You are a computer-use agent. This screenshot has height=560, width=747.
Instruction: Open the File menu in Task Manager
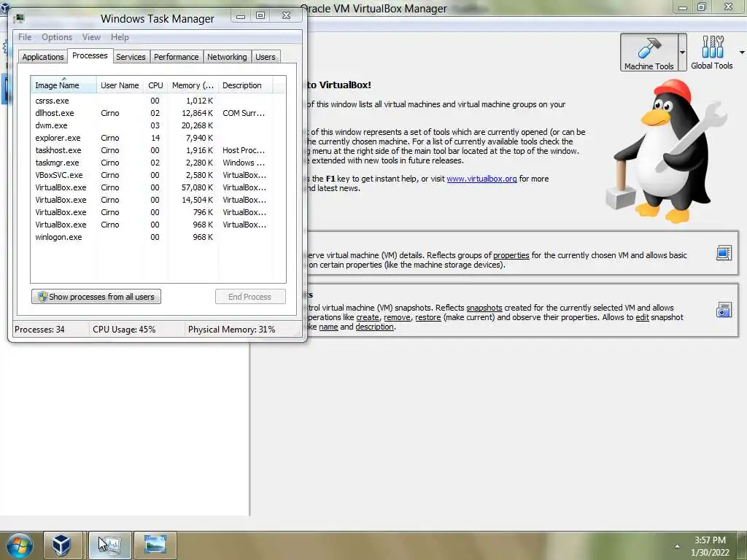25,37
